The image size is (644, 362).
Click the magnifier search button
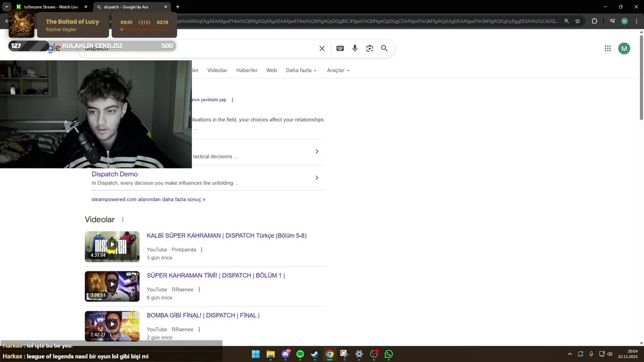(x=384, y=48)
